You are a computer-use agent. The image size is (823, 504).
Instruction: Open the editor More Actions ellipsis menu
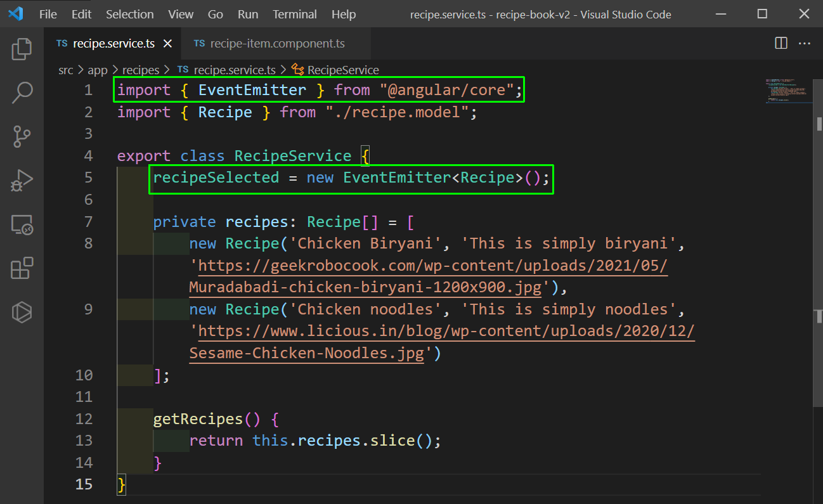[804, 43]
